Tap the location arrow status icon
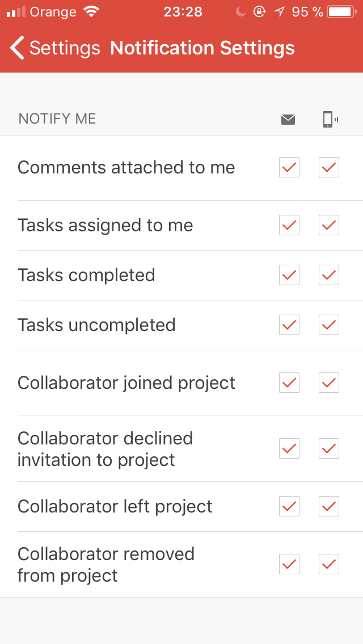 (280, 12)
